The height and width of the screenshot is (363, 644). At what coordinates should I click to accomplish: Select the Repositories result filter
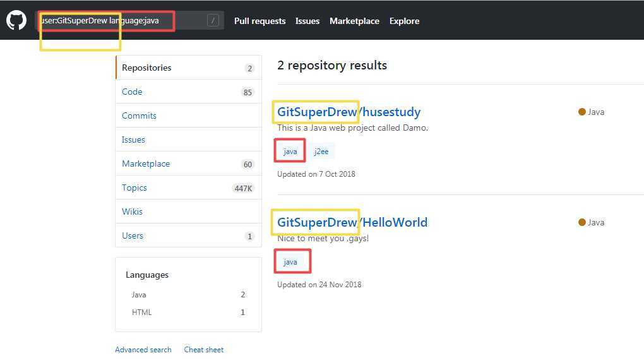[189, 68]
